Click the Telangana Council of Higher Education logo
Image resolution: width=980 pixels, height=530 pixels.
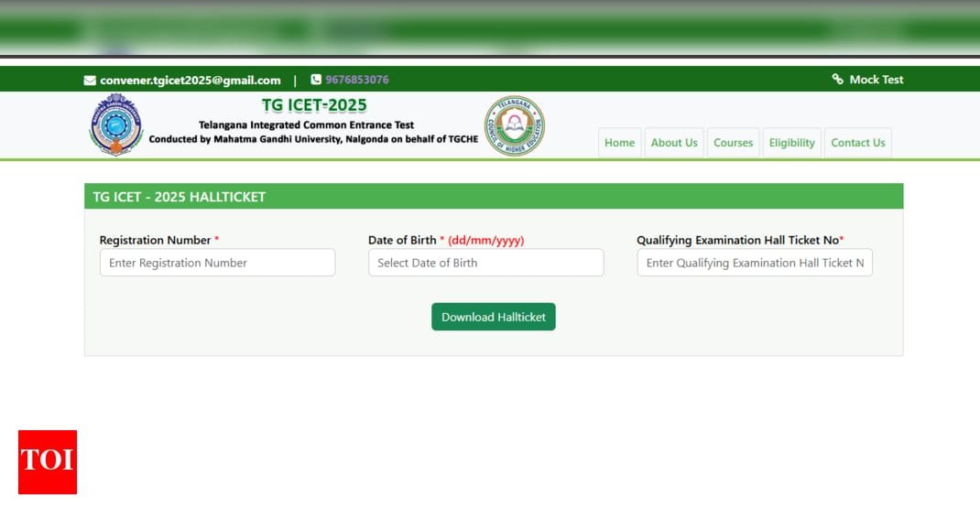pos(515,125)
